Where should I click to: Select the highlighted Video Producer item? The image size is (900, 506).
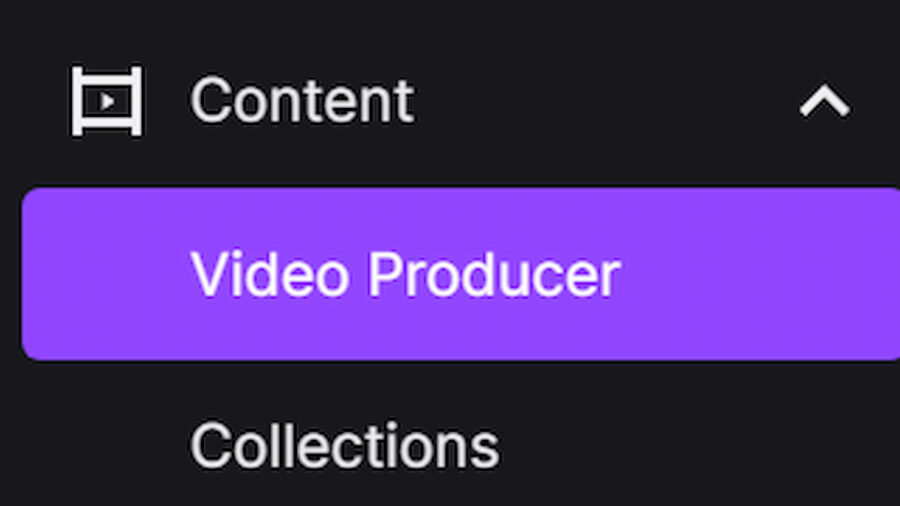coord(405,274)
